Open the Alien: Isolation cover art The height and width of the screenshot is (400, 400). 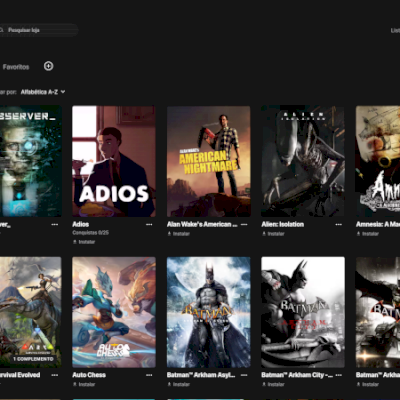pos(303,161)
